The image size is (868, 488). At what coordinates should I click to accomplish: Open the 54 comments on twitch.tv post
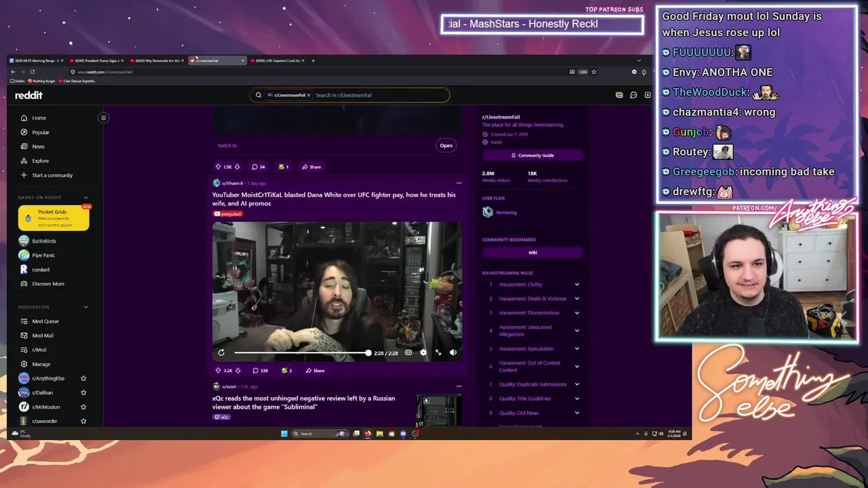point(258,167)
